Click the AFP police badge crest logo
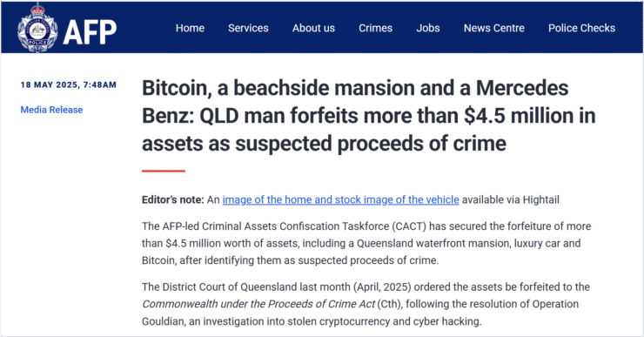This screenshot has width=644, height=337. click(x=37, y=28)
